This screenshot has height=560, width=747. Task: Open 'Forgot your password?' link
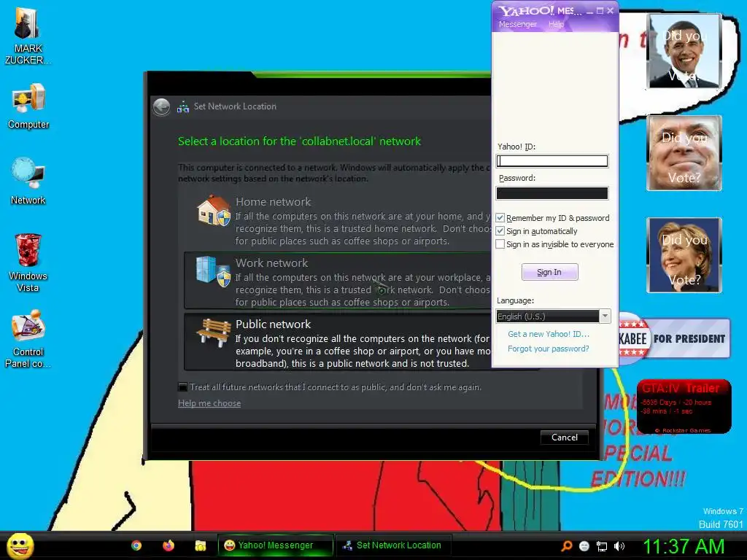point(549,349)
